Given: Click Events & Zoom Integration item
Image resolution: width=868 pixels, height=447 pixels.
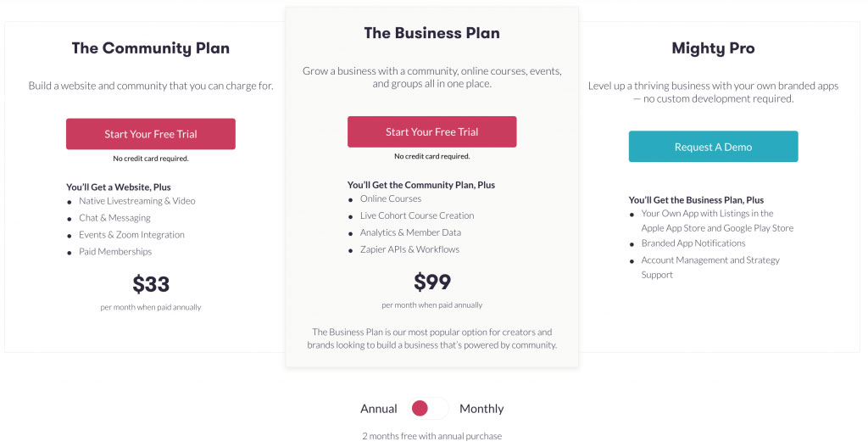Looking at the screenshot, I should point(131,235).
